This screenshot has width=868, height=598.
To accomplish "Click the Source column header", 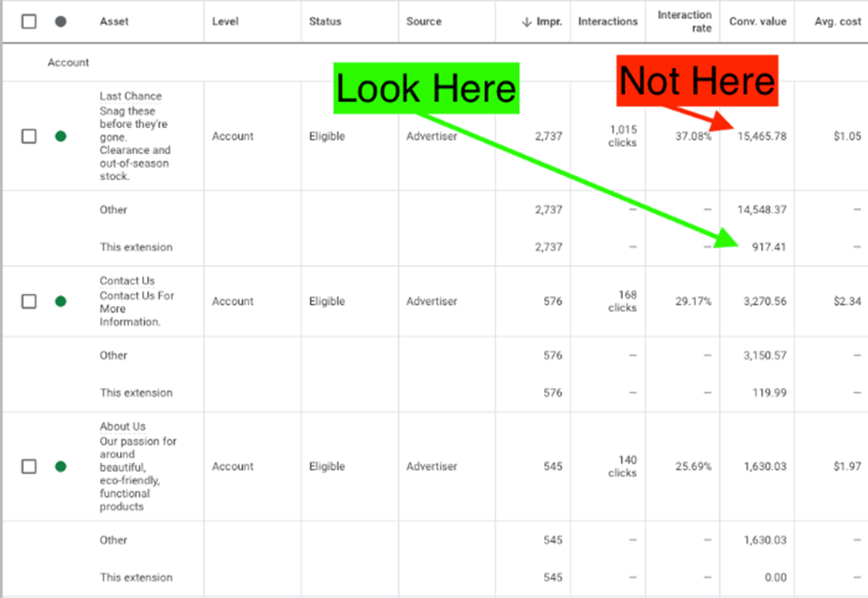I will click(424, 21).
